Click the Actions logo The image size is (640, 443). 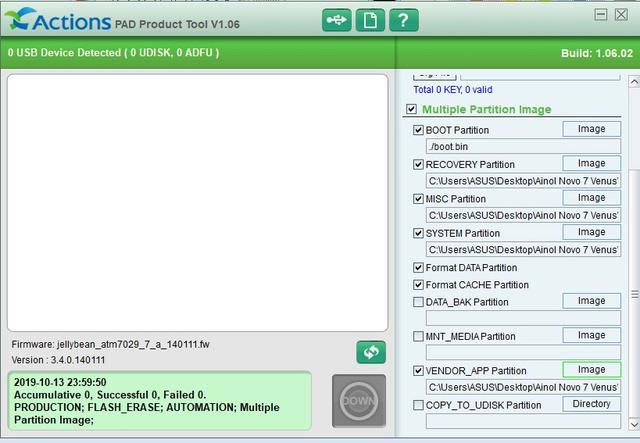click(x=58, y=20)
